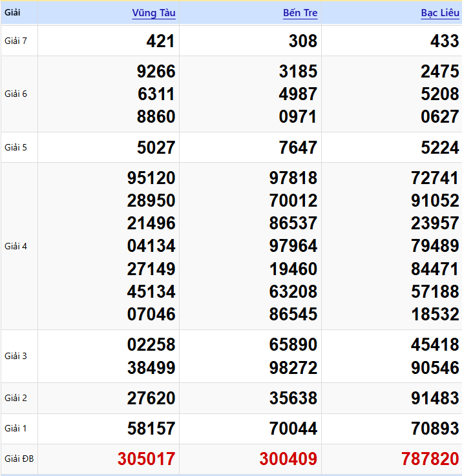Select the Giải 2 row label

16,398
